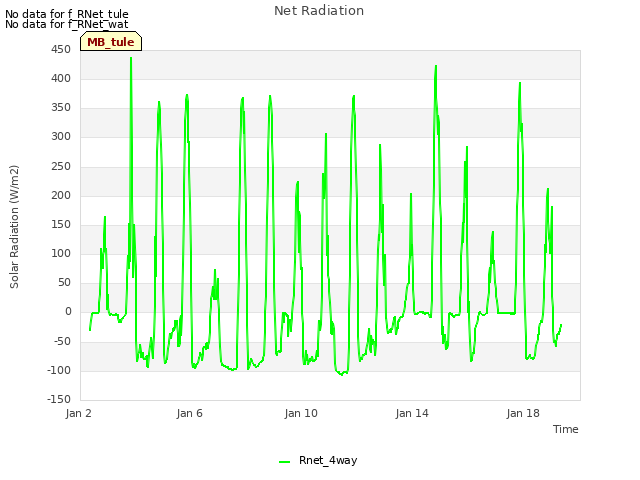Click the 'Jan 18' x-axis tick label
640x480 pixels.
523,413
